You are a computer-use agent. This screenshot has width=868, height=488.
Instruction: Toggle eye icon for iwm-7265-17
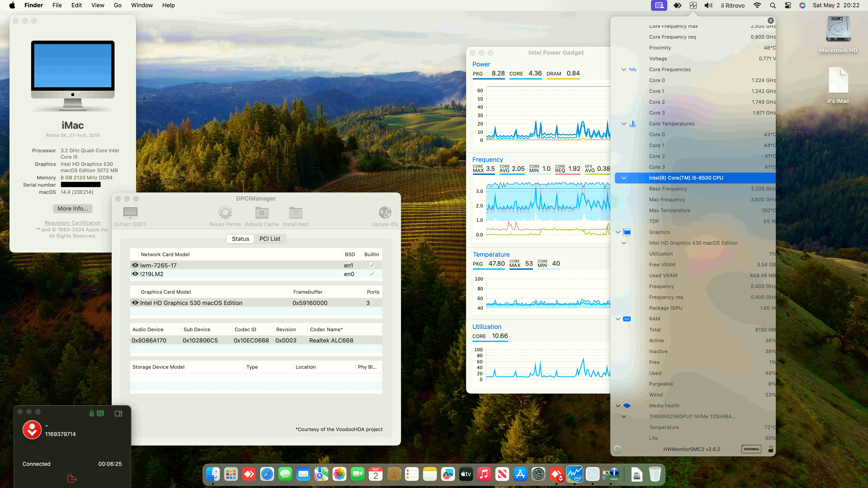point(135,265)
